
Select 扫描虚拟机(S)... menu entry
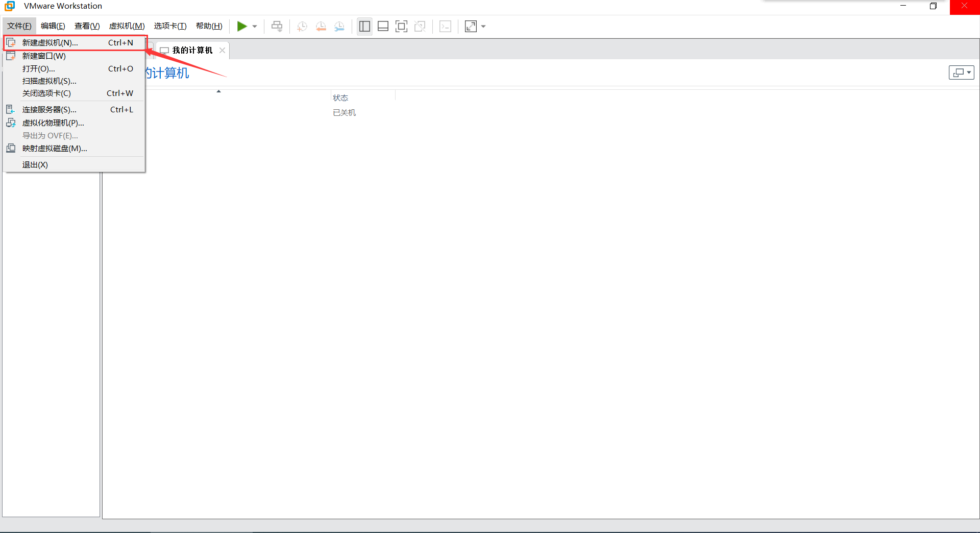click(75, 81)
